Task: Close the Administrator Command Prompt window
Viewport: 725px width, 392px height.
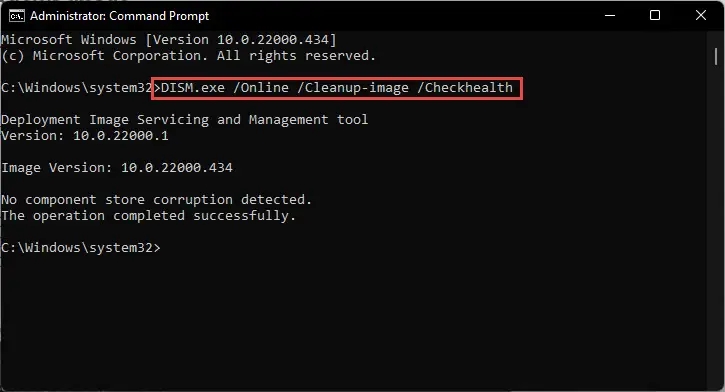Action: click(700, 15)
